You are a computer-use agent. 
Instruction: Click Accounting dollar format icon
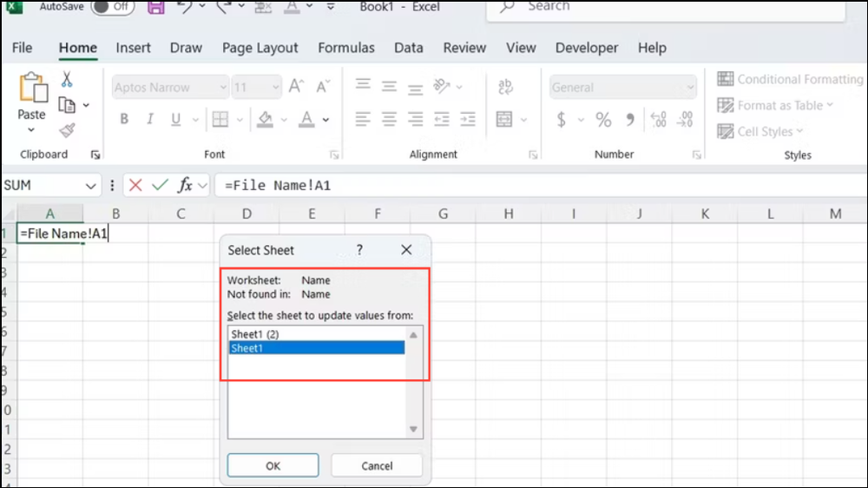coord(562,120)
